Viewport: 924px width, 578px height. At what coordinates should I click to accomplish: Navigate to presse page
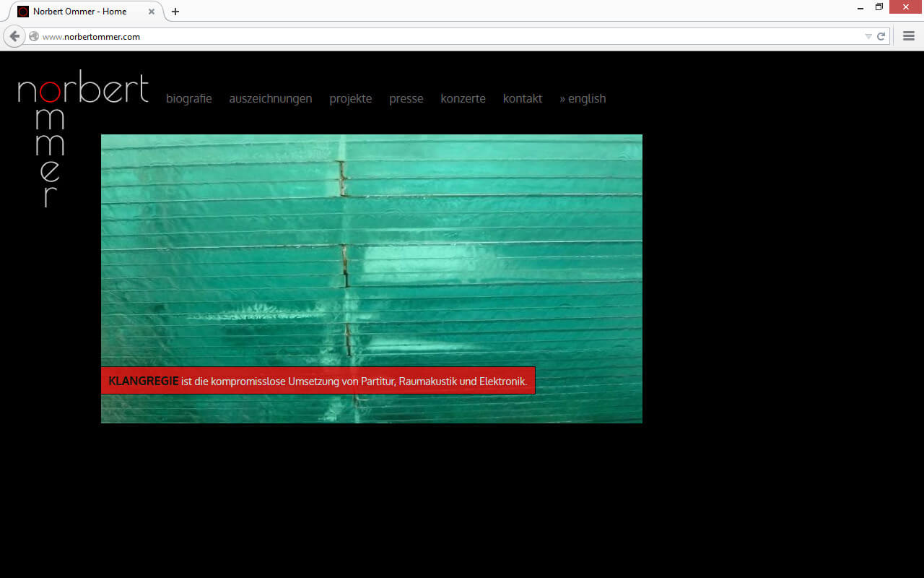406,98
